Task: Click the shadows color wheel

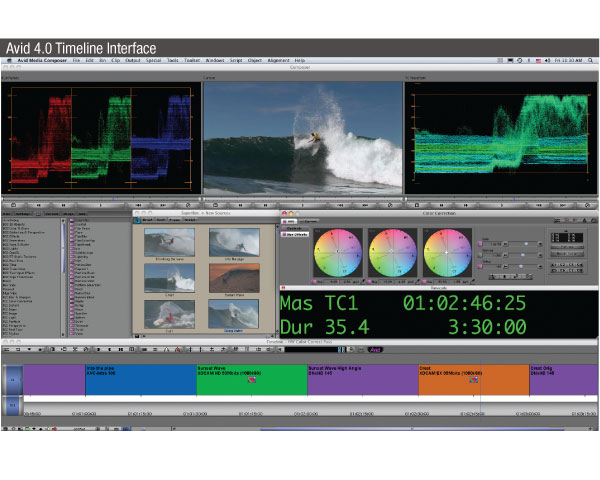Action: (338, 253)
